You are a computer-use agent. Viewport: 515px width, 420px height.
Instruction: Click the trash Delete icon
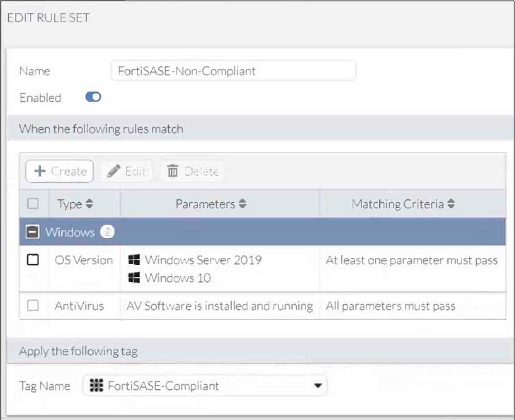point(172,171)
